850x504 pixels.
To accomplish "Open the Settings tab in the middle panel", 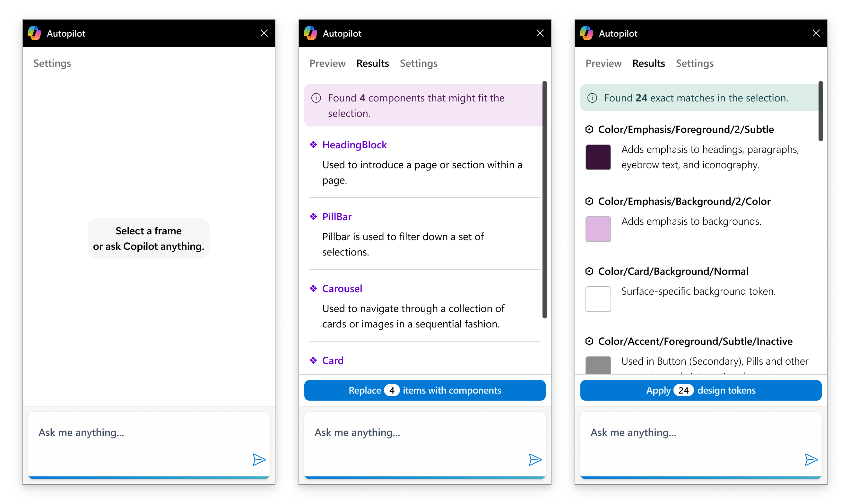I will (419, 64).
